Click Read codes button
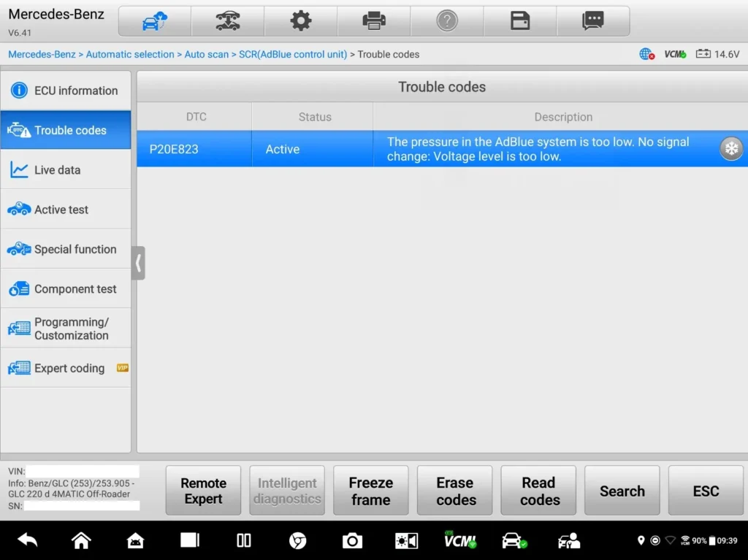Screen dimensions: 748x560 [538, 491]
